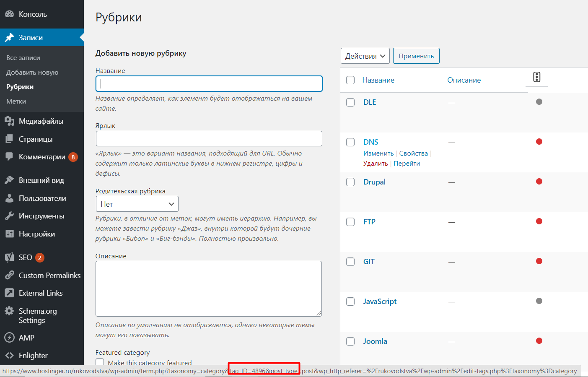Image resolution: width=588 pixels, height=377 pixels.
Task: Open Метки submenu item
Action: click(16, 101)
